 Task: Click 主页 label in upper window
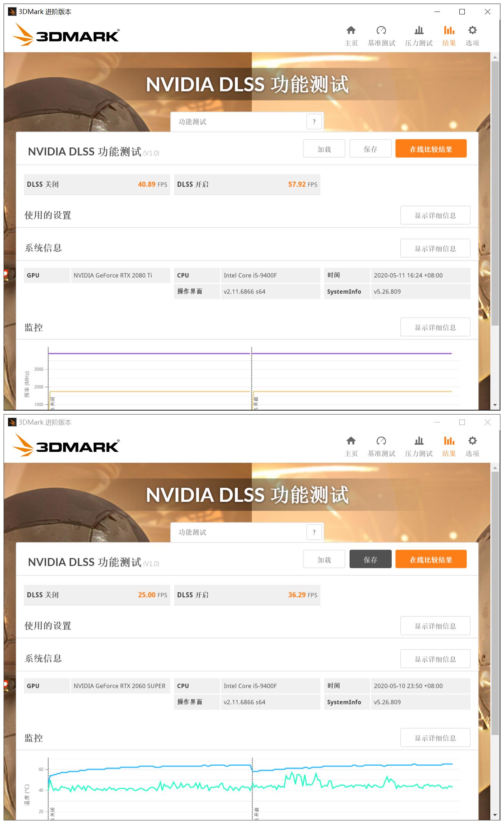pyautogui.click(x=351, y=43)
